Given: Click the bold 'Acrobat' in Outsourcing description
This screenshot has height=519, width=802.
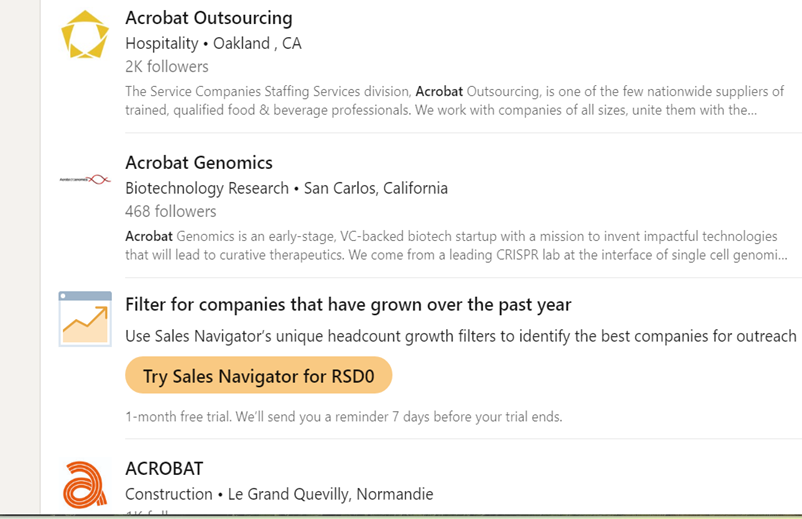Looking at the screenshot, I should click(439, 92).
